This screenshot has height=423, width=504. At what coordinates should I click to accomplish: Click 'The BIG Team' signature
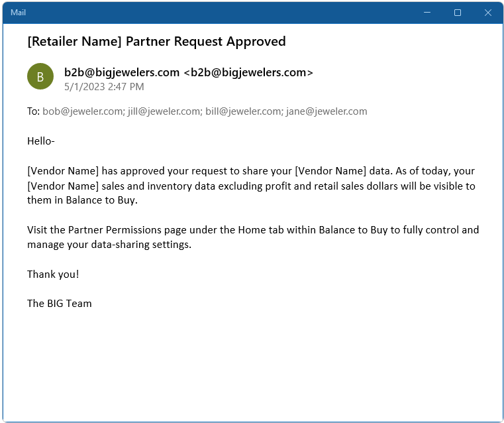pos(60,304)
